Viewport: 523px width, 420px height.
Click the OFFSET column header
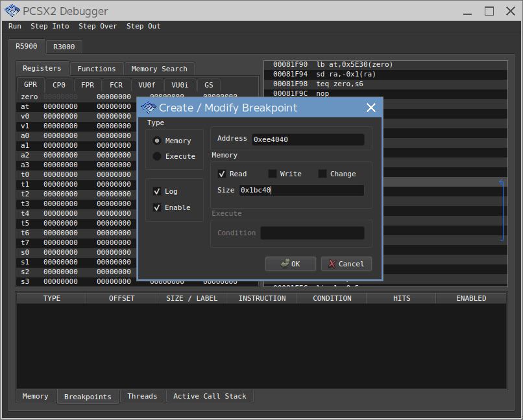coord(121,298)
